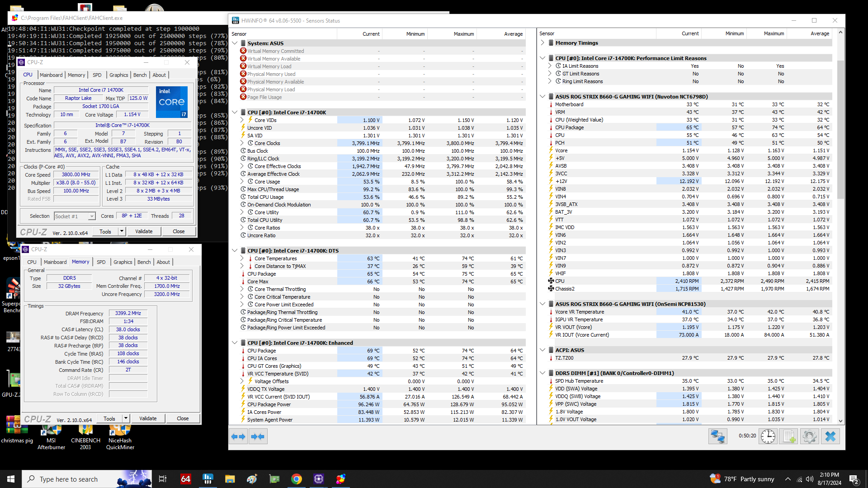Click clock icon beside Bus Clock row
Viewport: 868px width, 488px height.
click(x=243, y=151)
